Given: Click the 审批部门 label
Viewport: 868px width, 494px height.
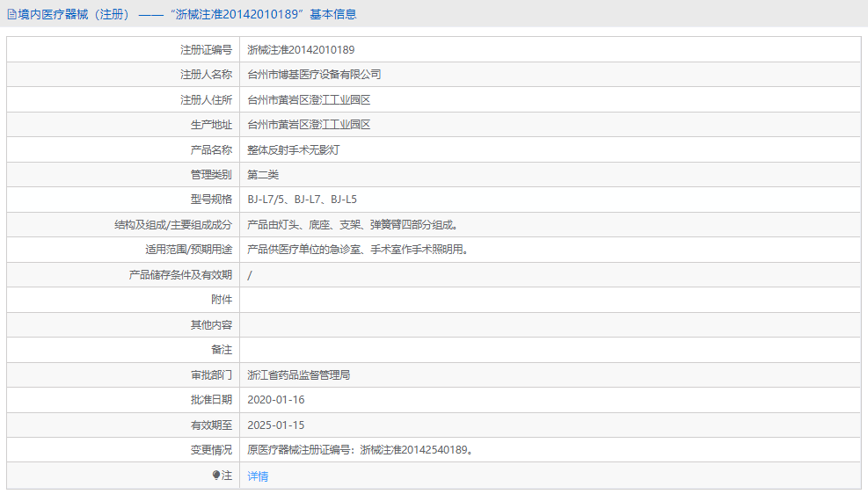Looking at the screenshot, I should coord(211,375).
